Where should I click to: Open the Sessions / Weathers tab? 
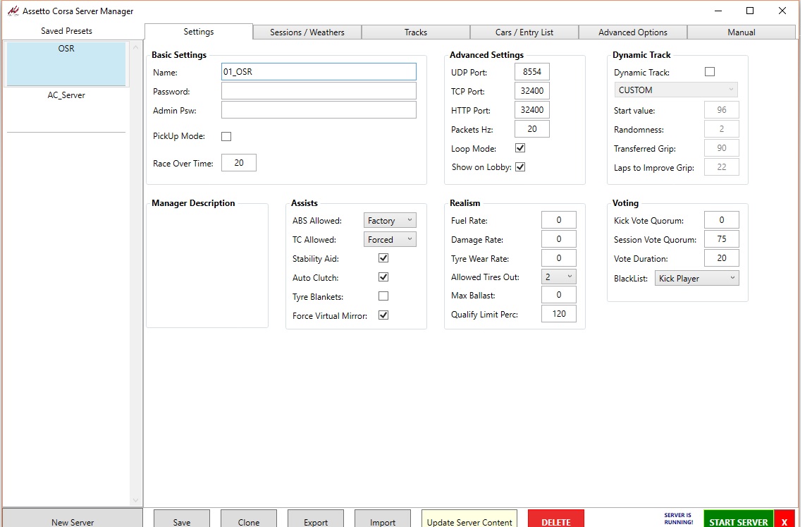[x=307, y=32]
